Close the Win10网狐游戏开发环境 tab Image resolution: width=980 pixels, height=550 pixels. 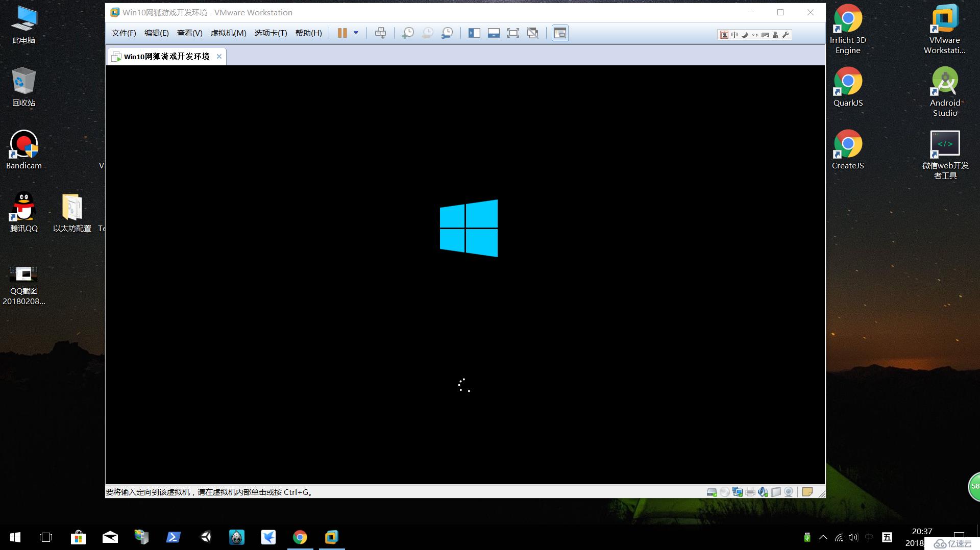219,57
